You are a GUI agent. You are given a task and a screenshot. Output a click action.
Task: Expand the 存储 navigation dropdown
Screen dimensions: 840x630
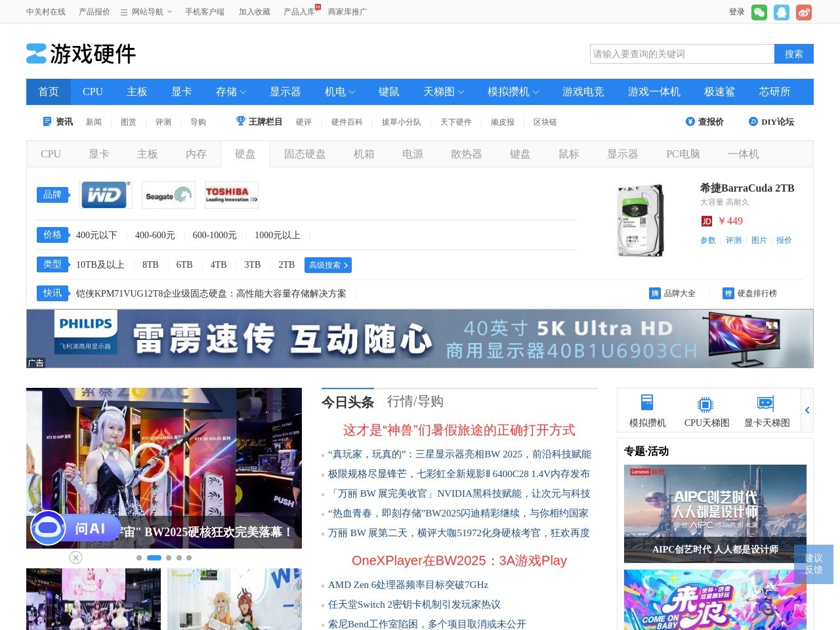pos(230,92)
